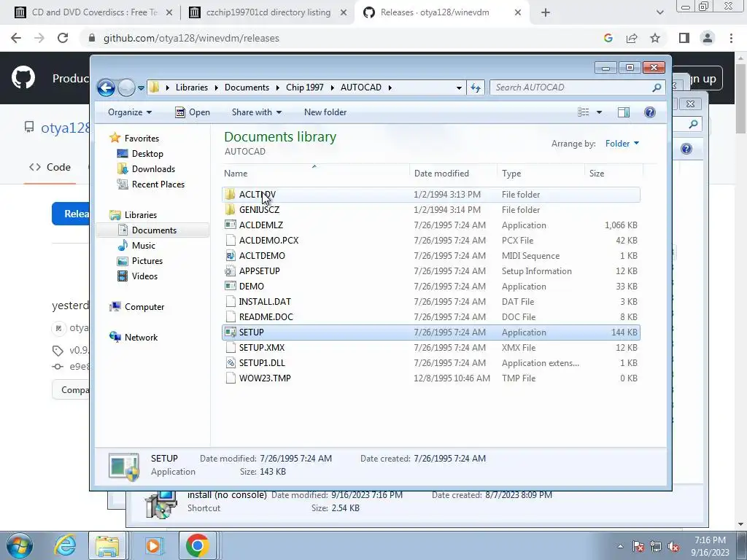Click the Explorer forward arrow button

point(126,87)
